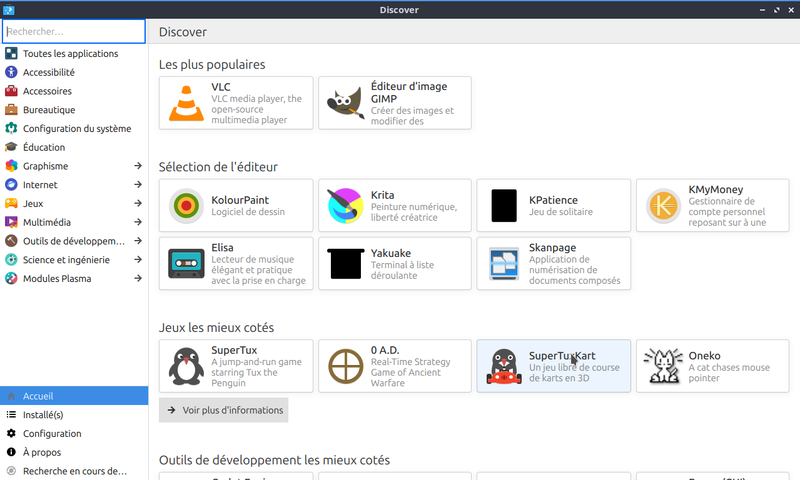Click the SuperTux penguin icon
Screen dimensions: 800x480
[186, 366]
